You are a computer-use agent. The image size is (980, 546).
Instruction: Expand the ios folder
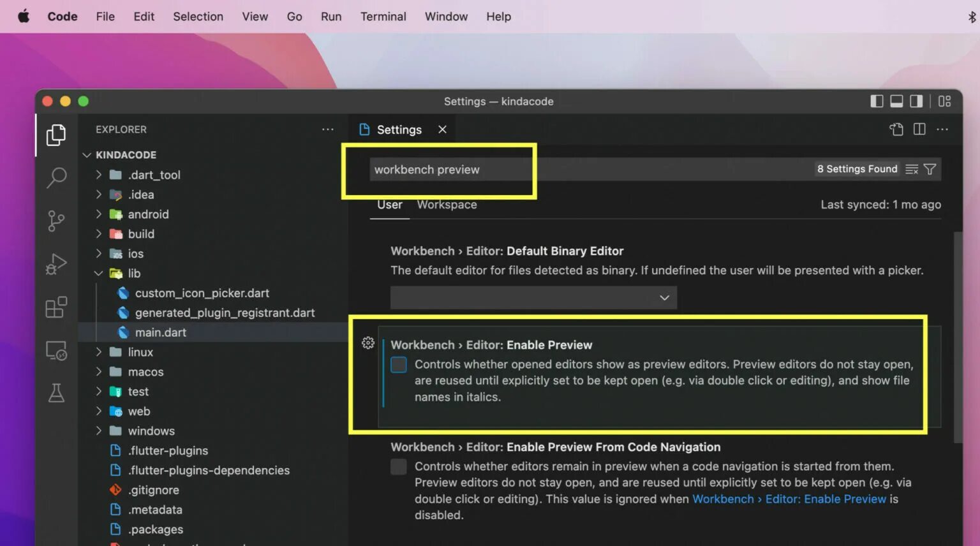tap(99, 254)
